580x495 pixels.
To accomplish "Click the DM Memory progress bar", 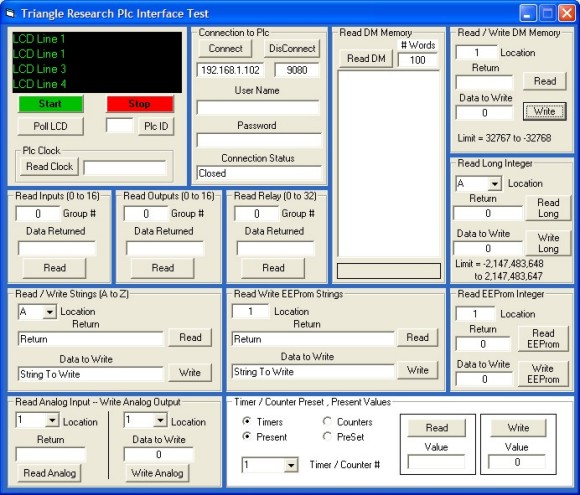I will point(389,271).
